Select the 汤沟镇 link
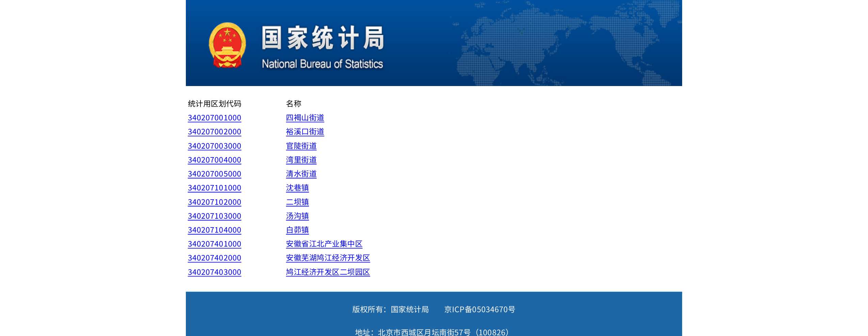 tap(297, 216)
